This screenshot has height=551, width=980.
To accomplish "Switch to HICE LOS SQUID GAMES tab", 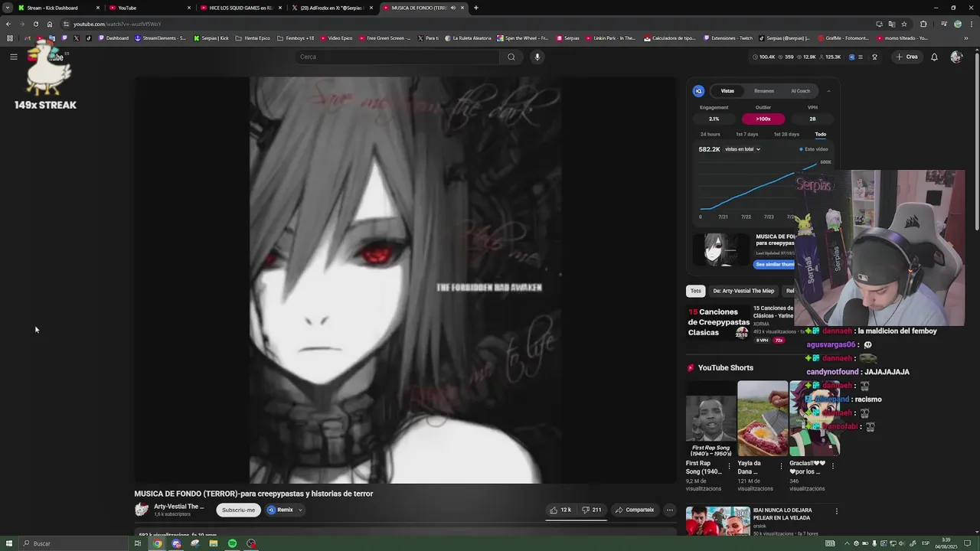I will (240, 8).
